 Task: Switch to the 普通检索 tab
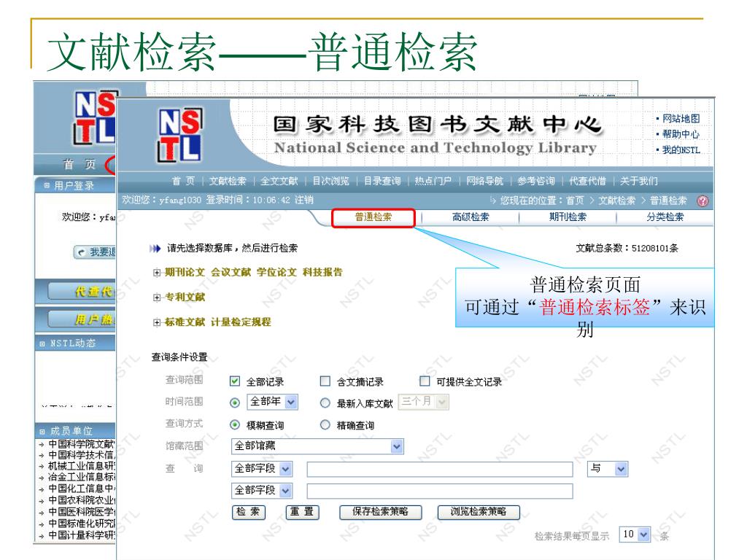[x=373, y=217]
